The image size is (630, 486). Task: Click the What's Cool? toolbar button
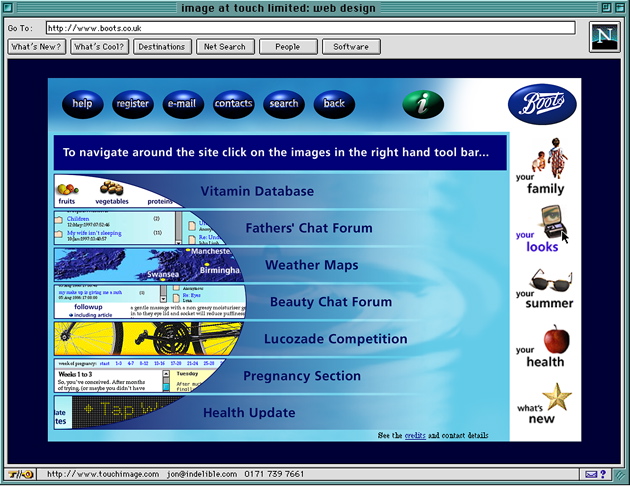pyautogui.click(x=99, y=47)
